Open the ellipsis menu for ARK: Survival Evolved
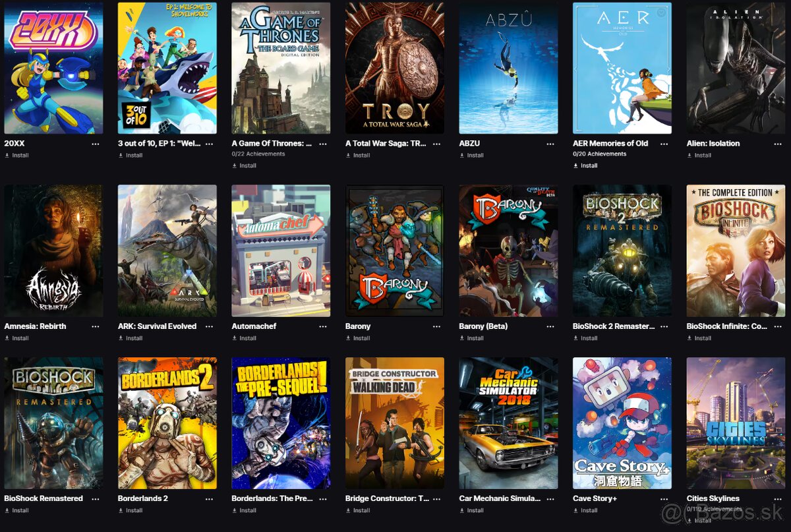 (208, 326)
